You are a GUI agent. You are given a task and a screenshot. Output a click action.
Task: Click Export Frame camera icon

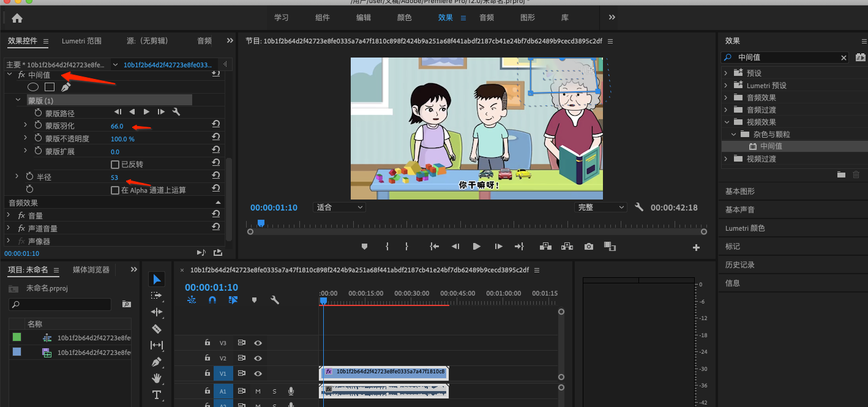pyautogui.click(x=589, y=247)
